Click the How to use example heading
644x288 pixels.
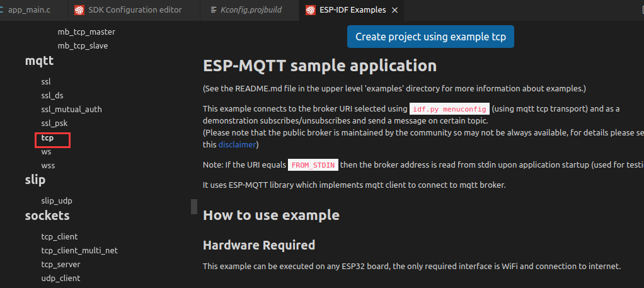tap(271, 215)
